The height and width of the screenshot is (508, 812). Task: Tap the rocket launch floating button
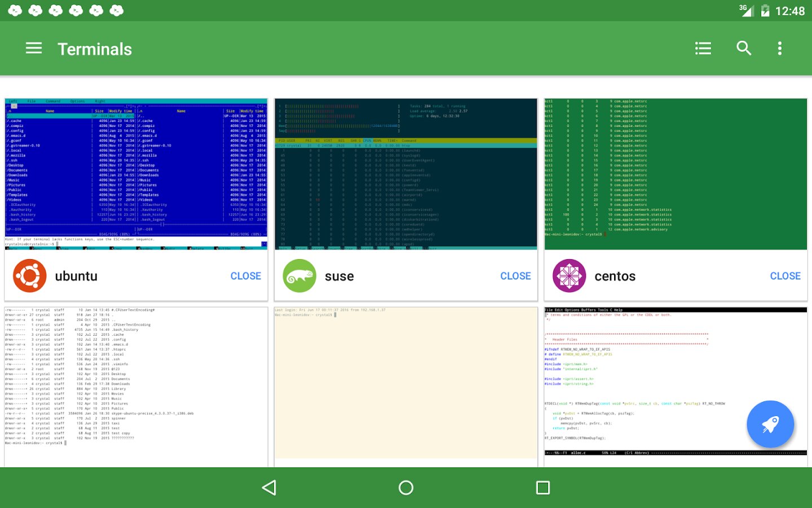(x=770, y=424)
